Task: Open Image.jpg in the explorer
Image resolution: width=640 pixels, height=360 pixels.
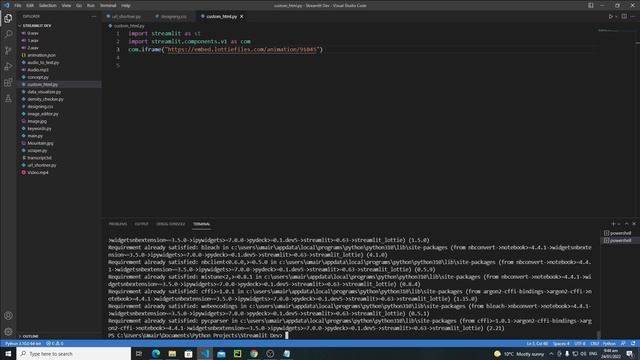Action: point(37,121)
